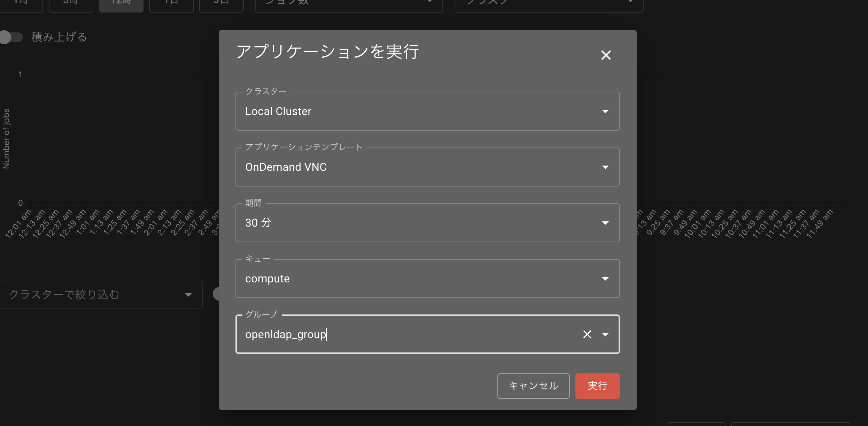Viewport: 868px width, 426px height.
Task: Open the キュー compute select box
Action: [x=418, y=279]
